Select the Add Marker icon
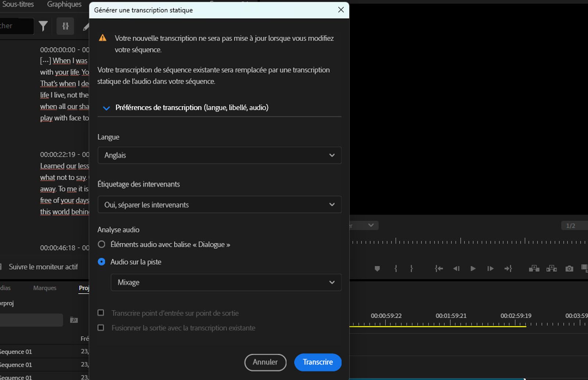Viewport: 588px width, 380px height. pyautogui.click(x=377, y=269)
